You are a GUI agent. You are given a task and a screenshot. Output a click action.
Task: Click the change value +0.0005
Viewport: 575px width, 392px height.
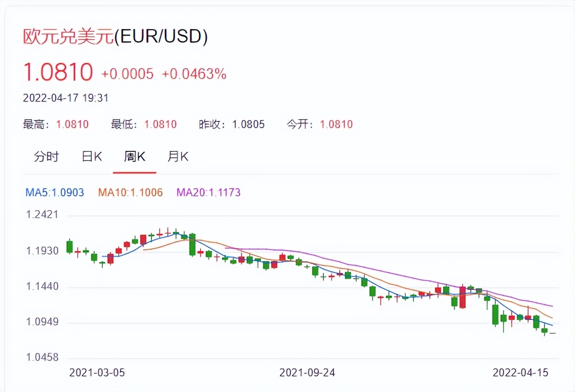tap(127, 74)
